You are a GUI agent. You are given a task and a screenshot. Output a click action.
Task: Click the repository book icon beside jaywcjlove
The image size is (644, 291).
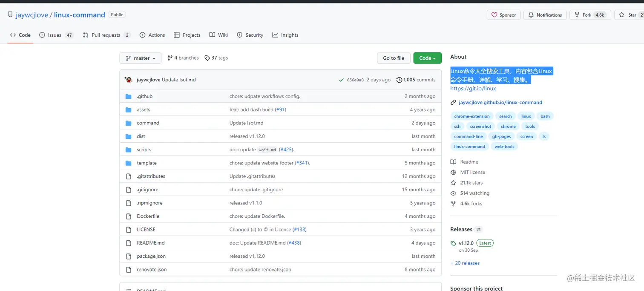click(x=10, y=14)
